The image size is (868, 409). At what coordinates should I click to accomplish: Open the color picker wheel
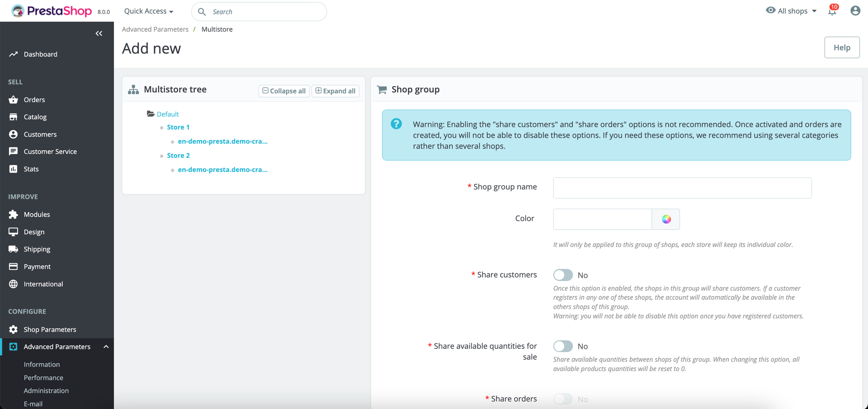(666, 219)
